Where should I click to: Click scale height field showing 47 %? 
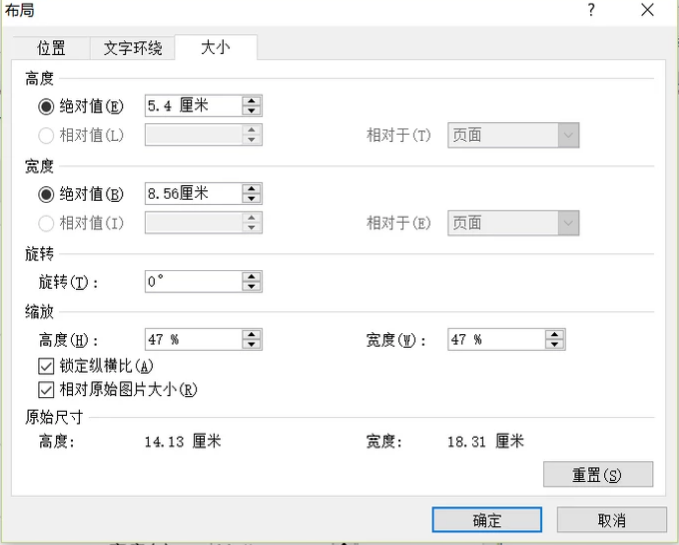pos(194,339)
